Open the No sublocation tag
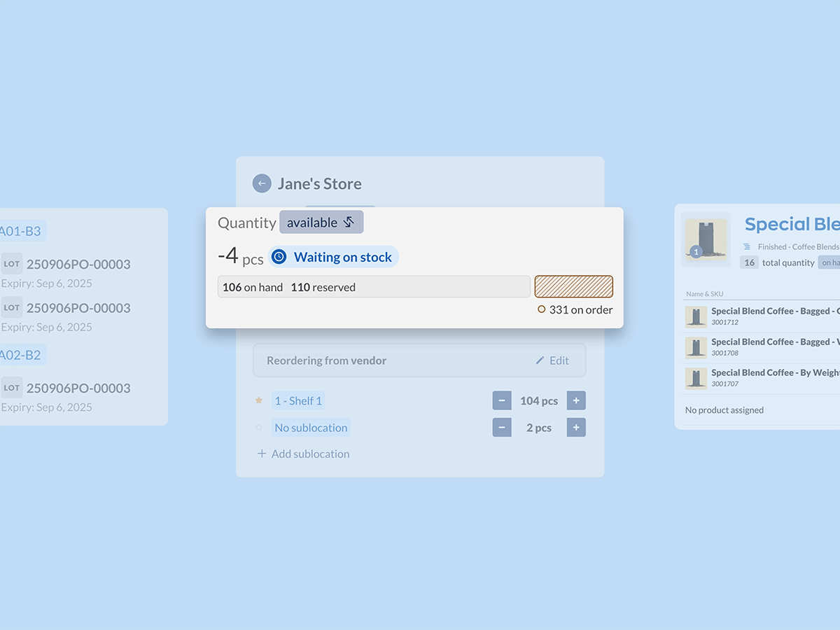This screenshot has height=630, width=840. (x=311, y=428)
